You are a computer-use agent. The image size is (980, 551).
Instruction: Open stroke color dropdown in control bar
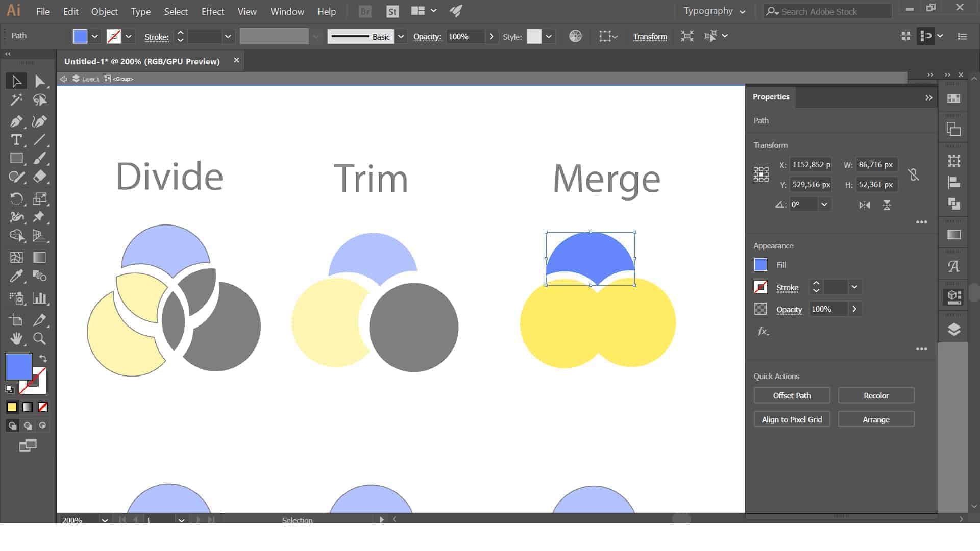129,37
